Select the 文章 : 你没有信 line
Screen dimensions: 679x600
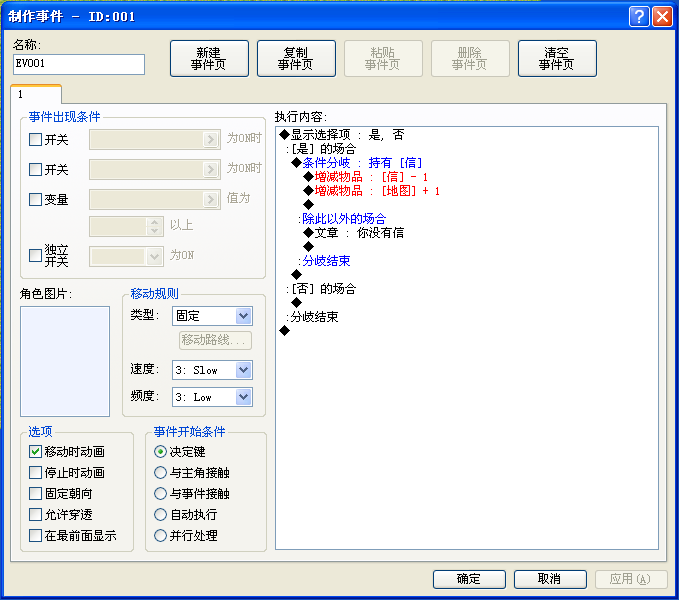354,233
